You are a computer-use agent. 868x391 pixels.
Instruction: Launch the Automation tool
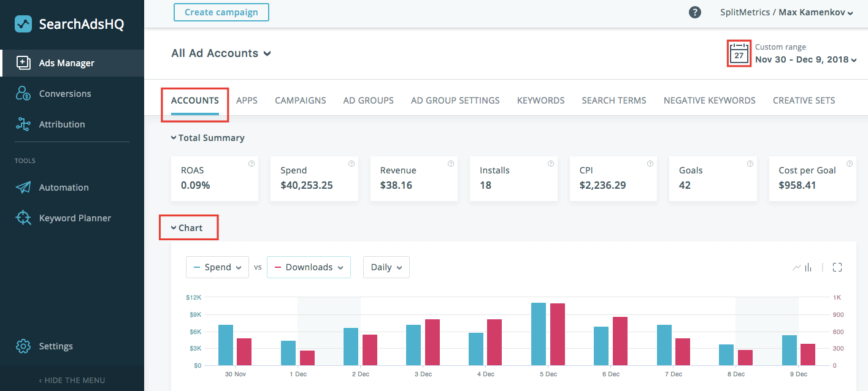[x=64, y=187]
